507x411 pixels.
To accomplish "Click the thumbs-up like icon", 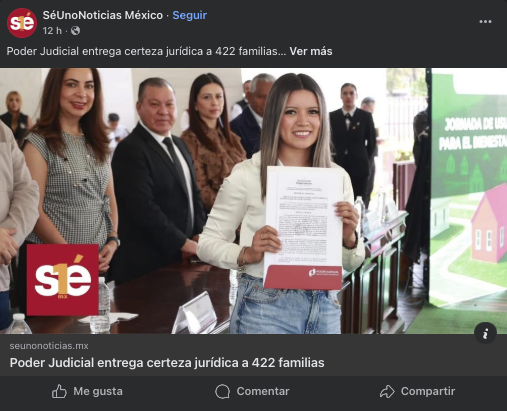I will click(x=59, y=391).
